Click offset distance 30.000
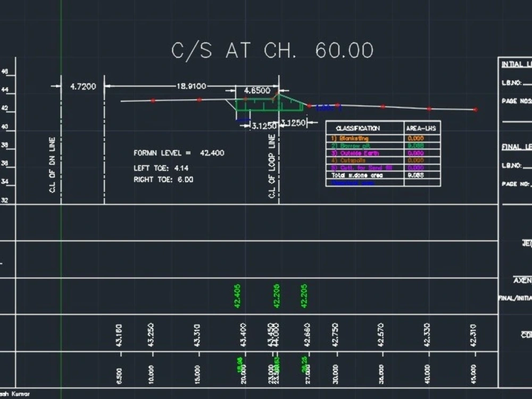This screenshot has width=532, height=399. [335, 374]
